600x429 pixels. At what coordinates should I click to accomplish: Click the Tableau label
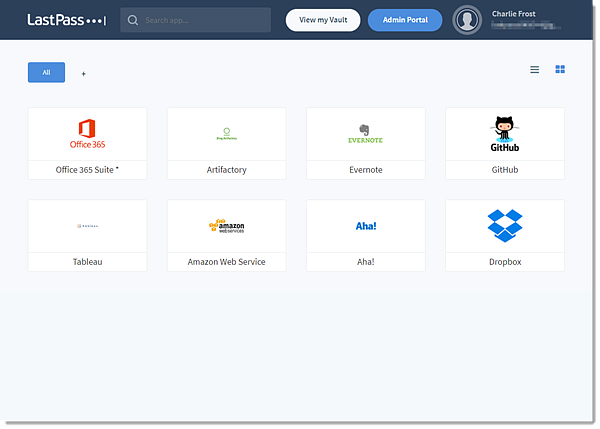click(87, 262)
